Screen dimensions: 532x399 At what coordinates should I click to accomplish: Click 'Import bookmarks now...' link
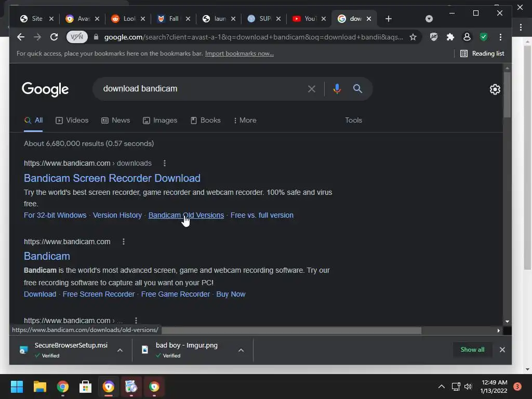tap(239, 54)
